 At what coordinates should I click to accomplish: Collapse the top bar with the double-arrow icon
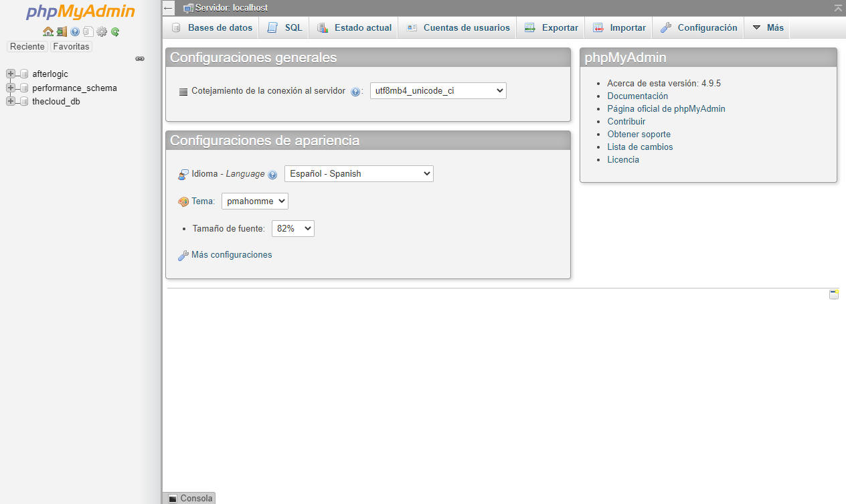(839, 8)
